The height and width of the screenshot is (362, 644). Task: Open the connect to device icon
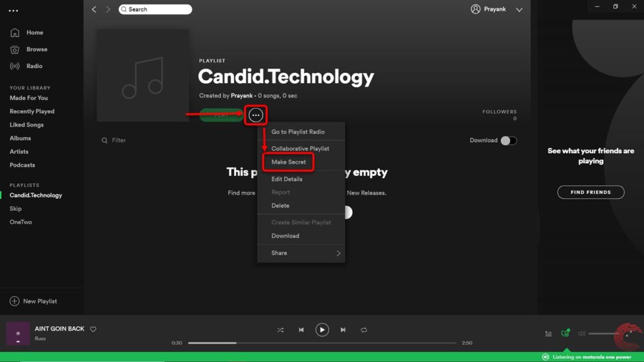coord(565,333)
